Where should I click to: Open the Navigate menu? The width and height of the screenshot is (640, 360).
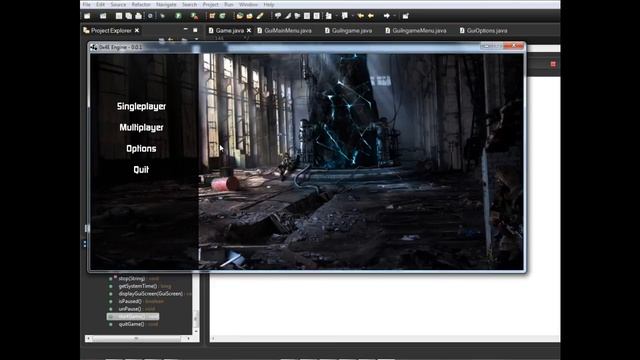(x=166, y=4)
